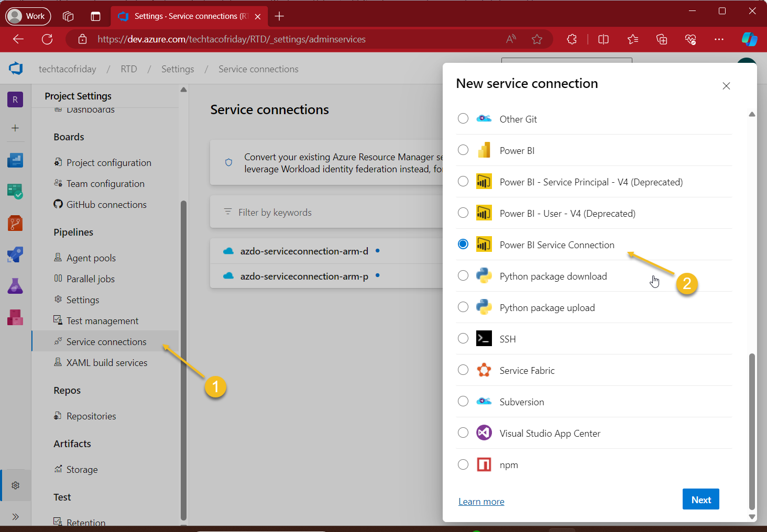The height and width of the screenshot is (532, 767).
Task: Switch to the Service connections browser tab
Action: tap(183, 16)
